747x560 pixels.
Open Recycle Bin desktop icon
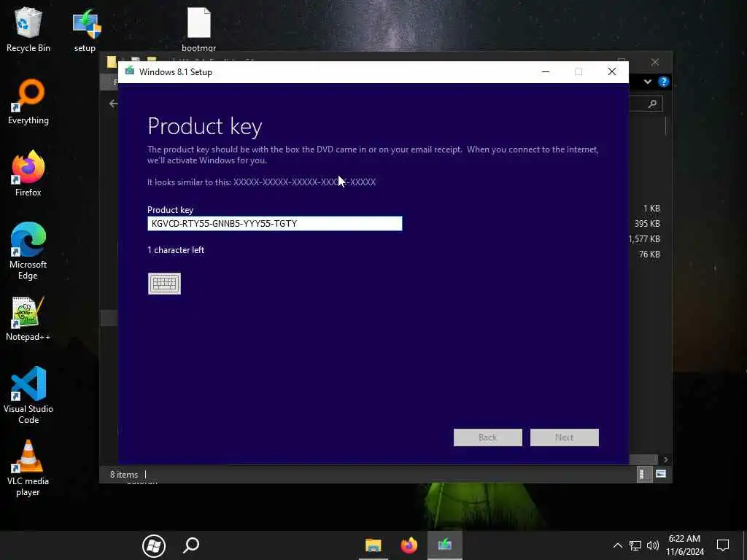coord(28,29)
